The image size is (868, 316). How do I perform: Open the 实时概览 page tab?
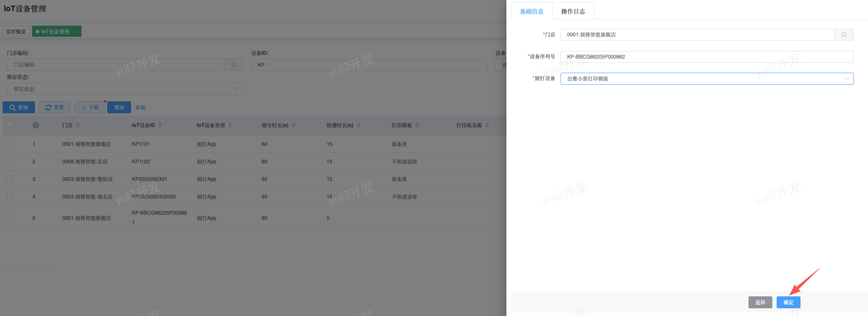point(16,32)
